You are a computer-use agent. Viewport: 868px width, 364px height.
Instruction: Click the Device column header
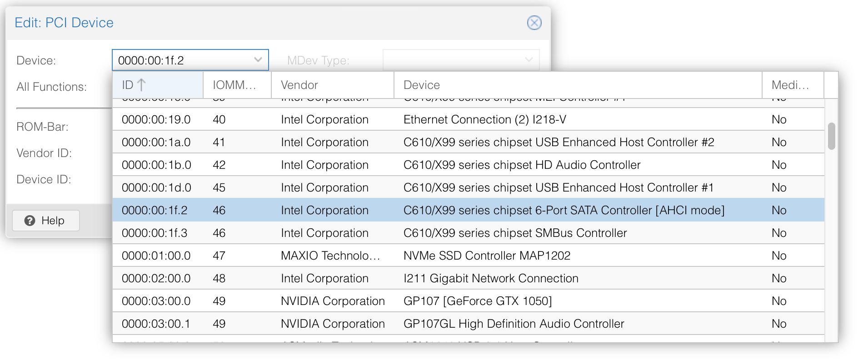tap(421, 85)
